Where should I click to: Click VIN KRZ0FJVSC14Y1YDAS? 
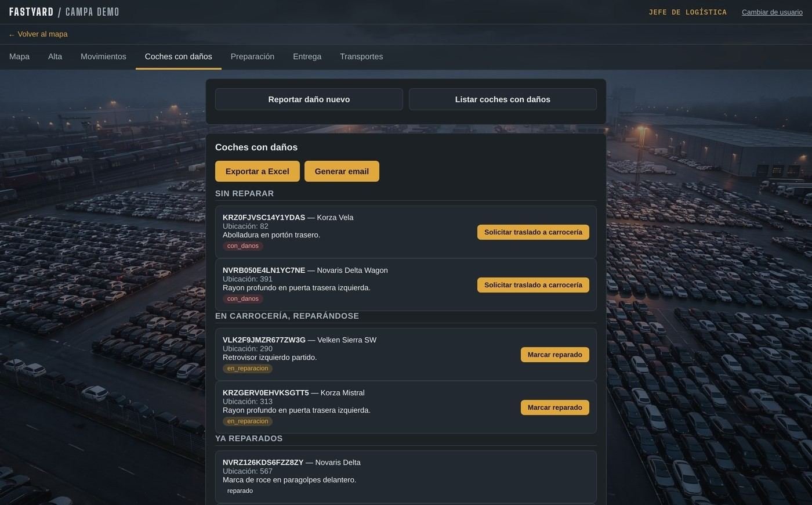[264, 218]
